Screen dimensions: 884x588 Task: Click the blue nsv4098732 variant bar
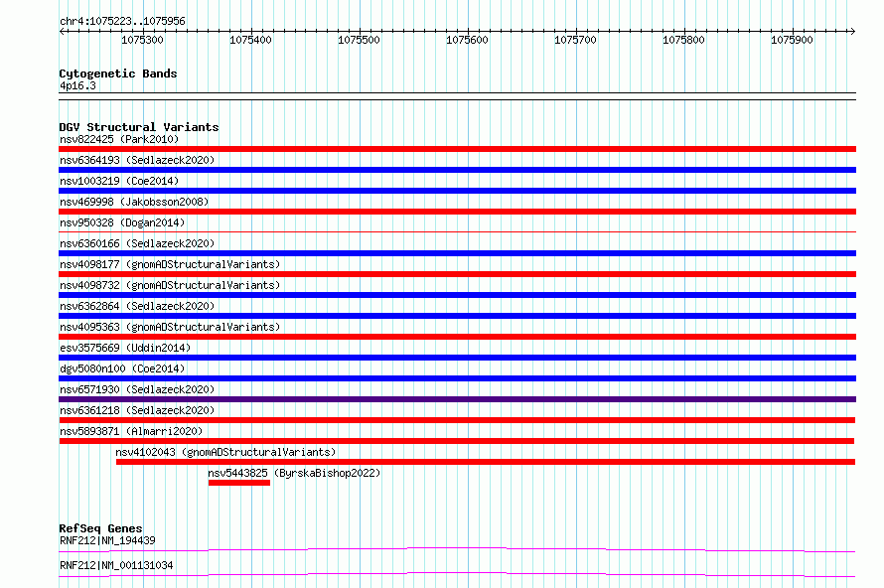coord(457,295)
